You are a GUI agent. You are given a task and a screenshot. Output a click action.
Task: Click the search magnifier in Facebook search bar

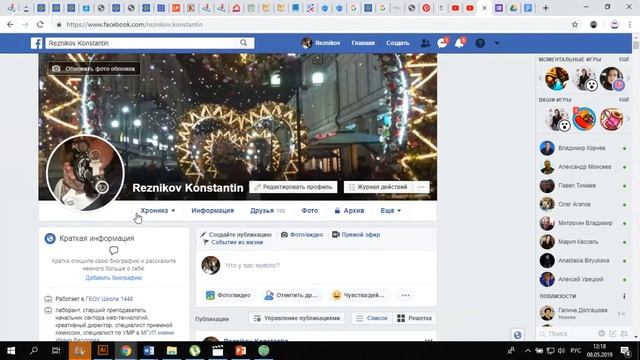pos(244,43)
